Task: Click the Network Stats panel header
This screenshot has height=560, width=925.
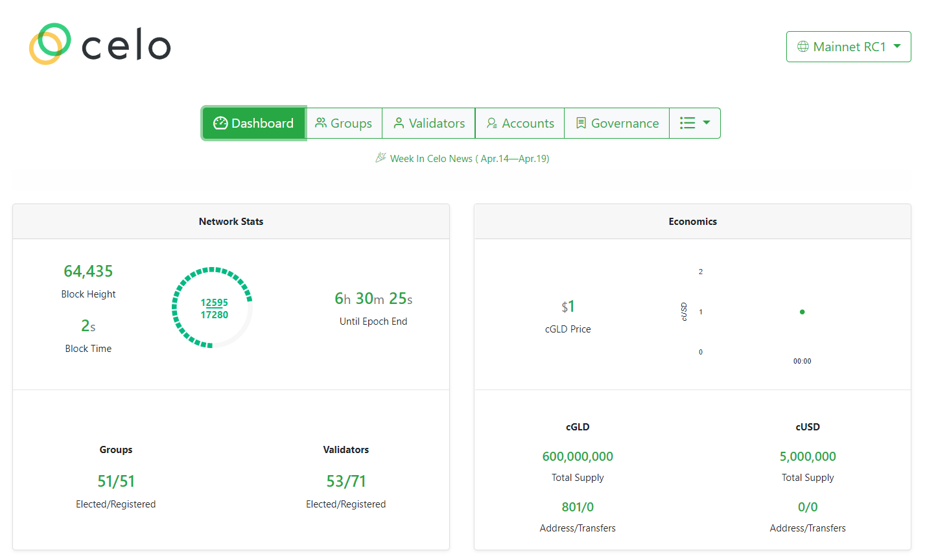Action: click(231, 222)
